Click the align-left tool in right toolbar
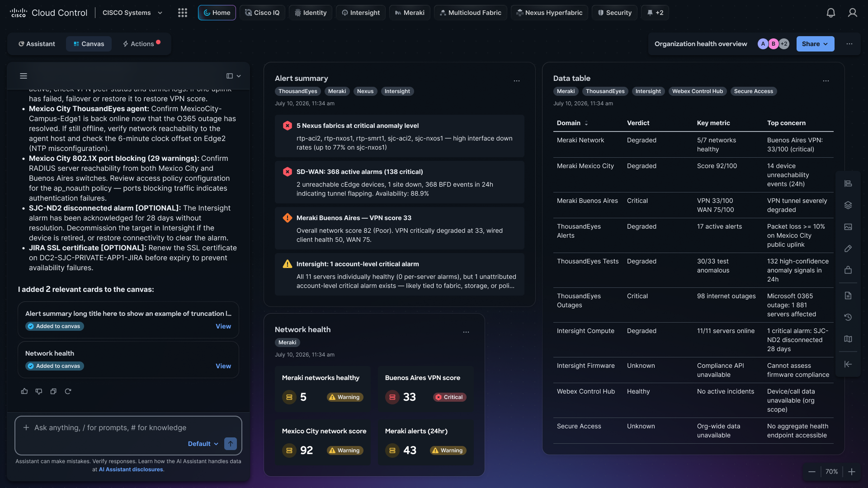The width and height of the screenshot is (868, 488). point(848,183)
